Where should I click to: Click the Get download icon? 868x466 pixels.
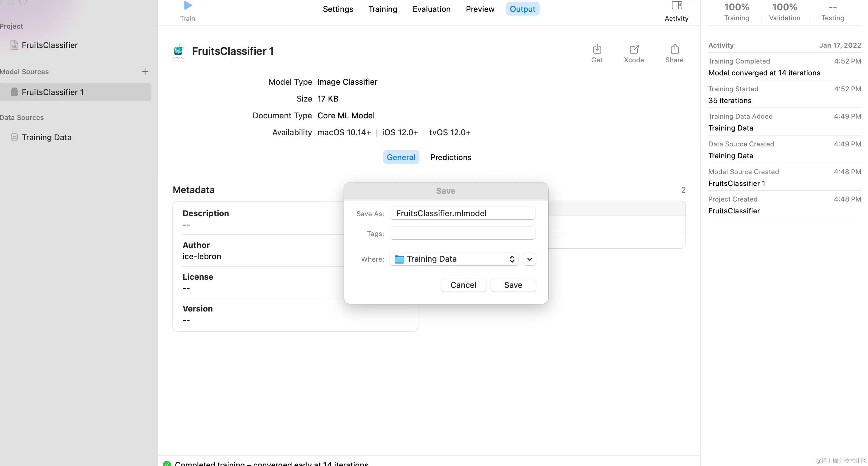(597, 49)
